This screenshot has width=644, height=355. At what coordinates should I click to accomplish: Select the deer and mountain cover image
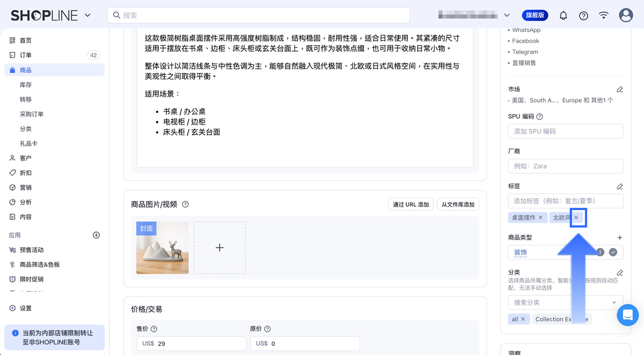point(163,248)
